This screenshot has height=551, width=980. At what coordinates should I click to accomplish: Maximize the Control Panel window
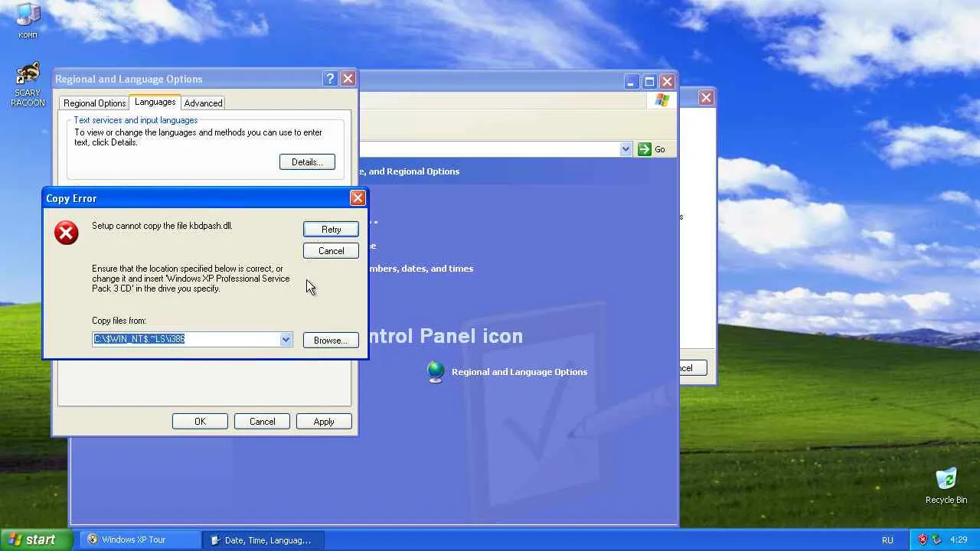click(x=649, y=81)
